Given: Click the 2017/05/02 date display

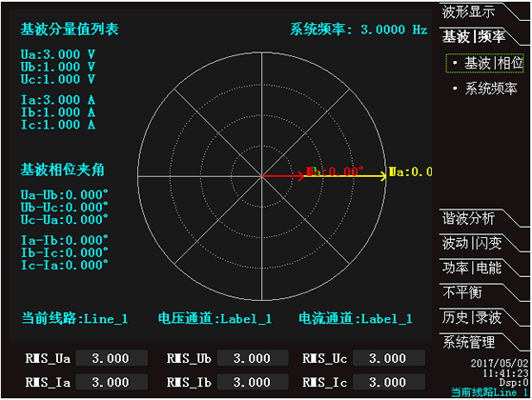Looking at the screenshot, I should 500,364.
